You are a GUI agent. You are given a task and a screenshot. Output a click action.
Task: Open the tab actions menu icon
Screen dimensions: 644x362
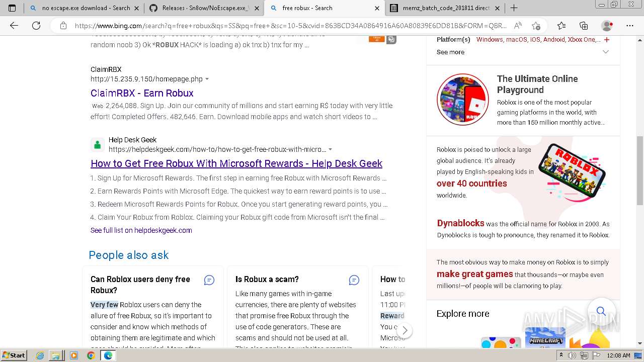coord(12,8)
